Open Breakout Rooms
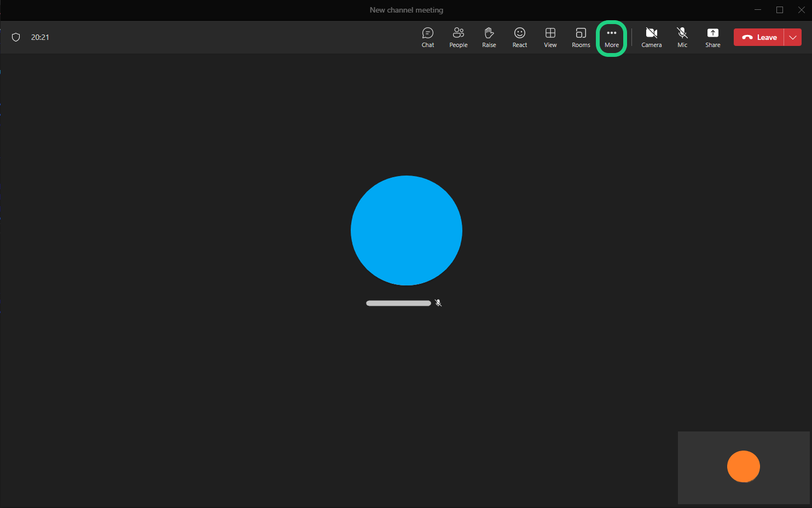 [x=581, y=37]
